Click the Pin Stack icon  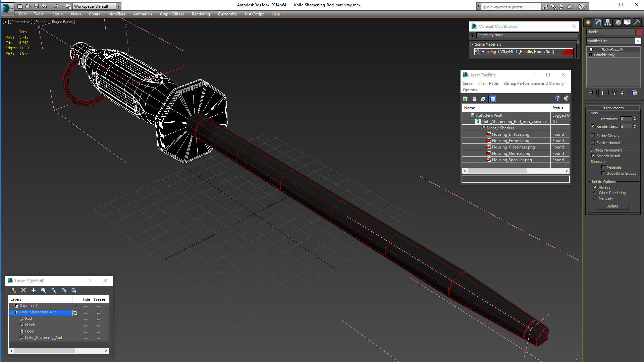591,93
